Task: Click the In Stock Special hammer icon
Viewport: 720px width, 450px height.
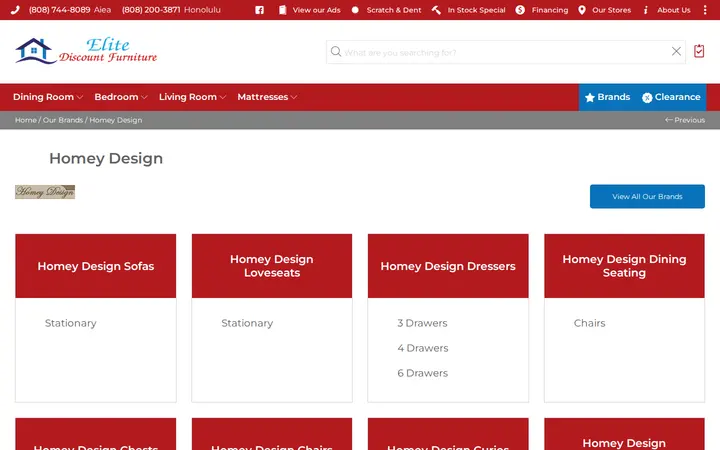Action: (436, 10)
